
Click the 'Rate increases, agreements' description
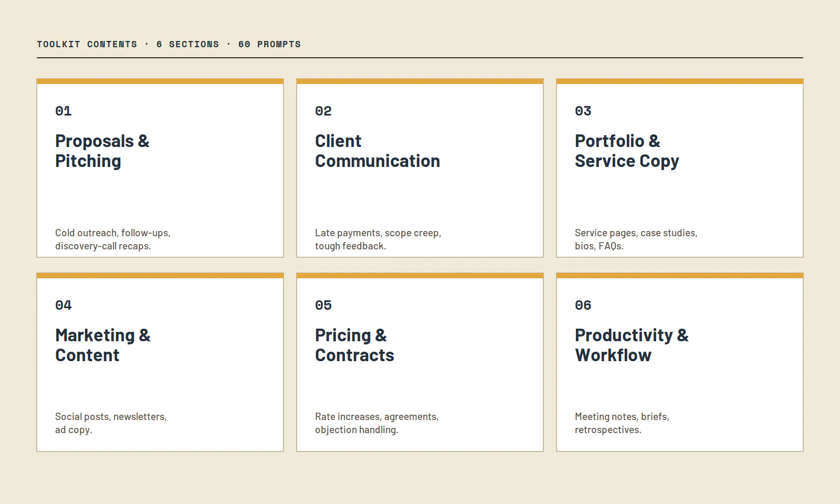377,423
